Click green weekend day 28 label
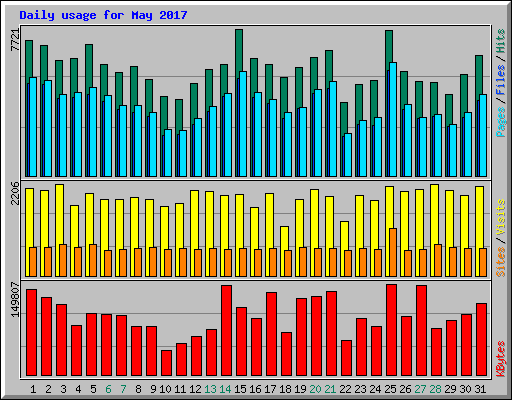Image resolution: width=512 pixels, height=400 pixels. [x=435, y=389]
